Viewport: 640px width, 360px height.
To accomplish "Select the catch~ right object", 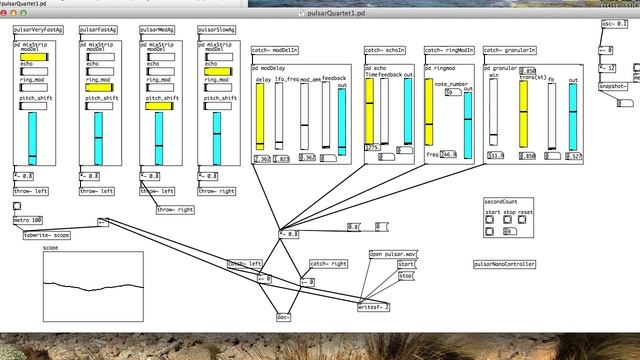I will click(328, 264).
